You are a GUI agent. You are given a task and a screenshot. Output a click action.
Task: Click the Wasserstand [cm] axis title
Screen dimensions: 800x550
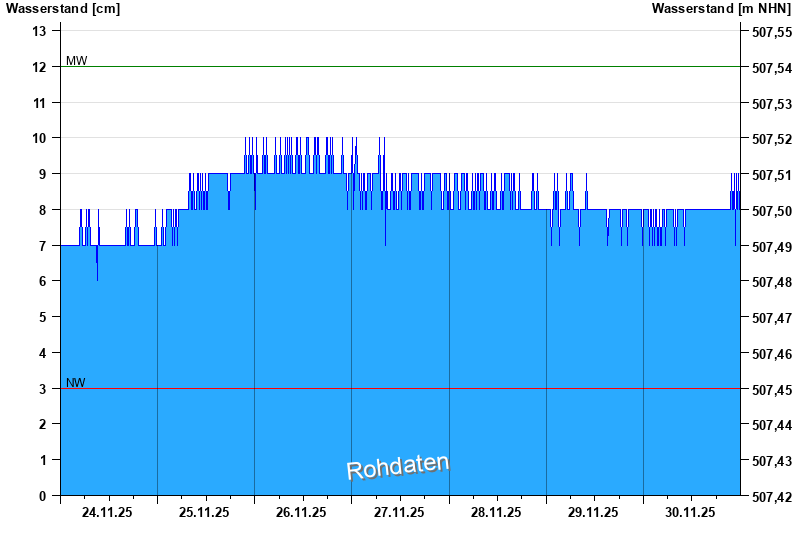tap(63, 9)
